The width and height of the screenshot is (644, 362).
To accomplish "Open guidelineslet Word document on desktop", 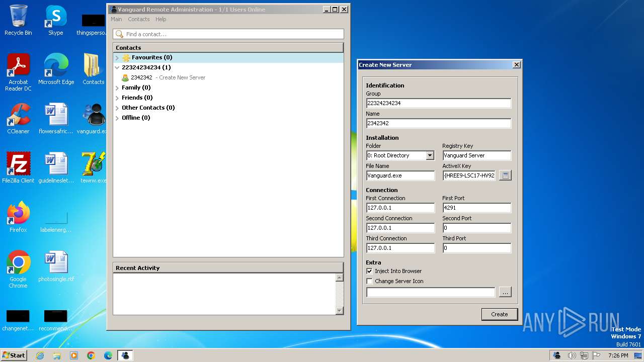I will 56,168.
